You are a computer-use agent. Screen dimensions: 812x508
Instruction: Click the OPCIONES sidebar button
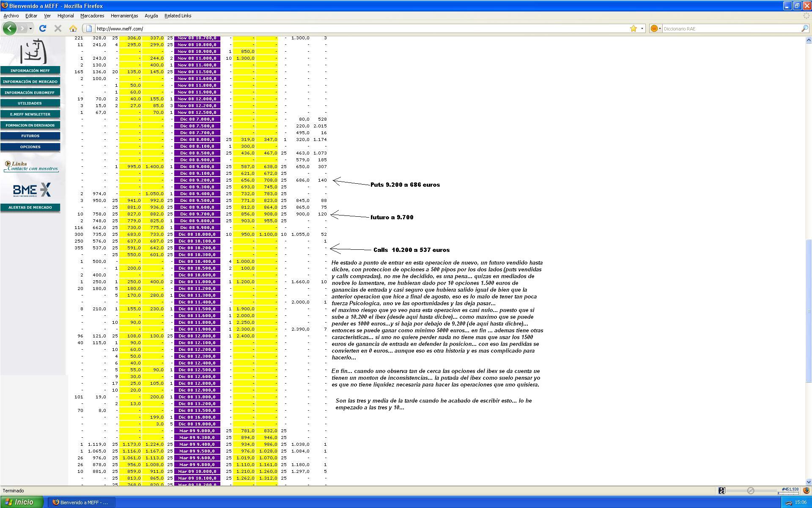30,147
